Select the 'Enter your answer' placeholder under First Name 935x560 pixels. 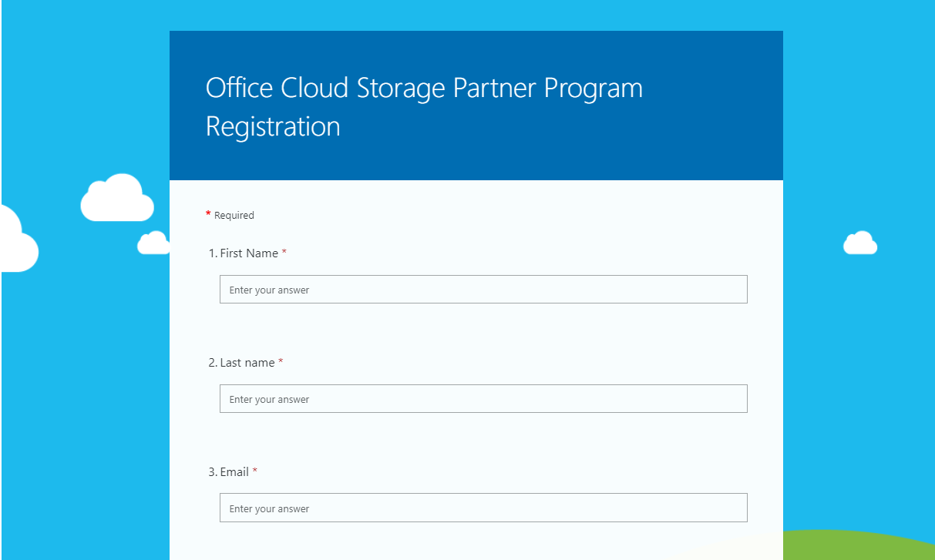pos(270,290)
